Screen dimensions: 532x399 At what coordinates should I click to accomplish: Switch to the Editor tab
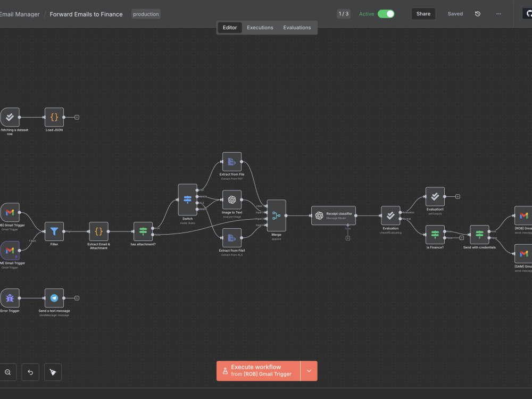tap(230, 28)
